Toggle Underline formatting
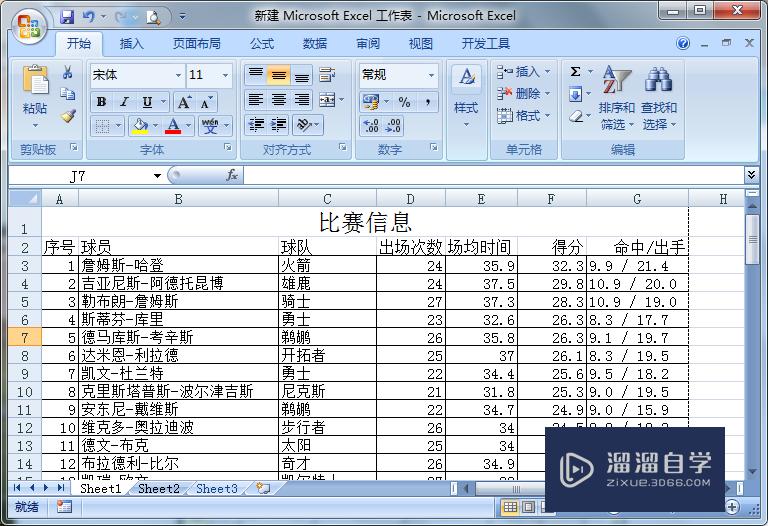 click(x=147, y=102)
